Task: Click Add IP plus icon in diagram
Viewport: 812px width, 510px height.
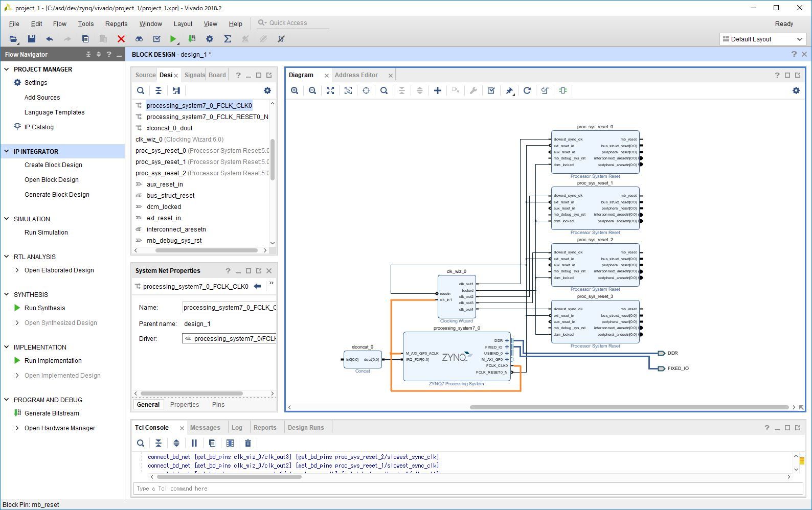Action: click(438, 90)
